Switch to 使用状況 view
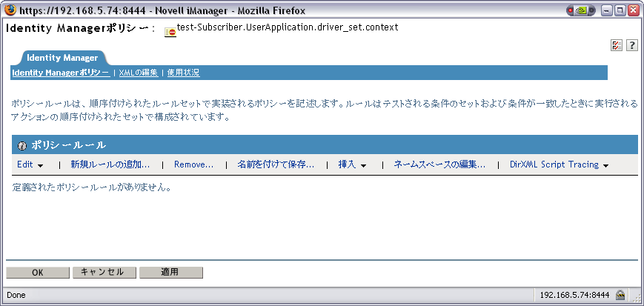The height and width of the screenshot is (306, 644). pos(184,73)
